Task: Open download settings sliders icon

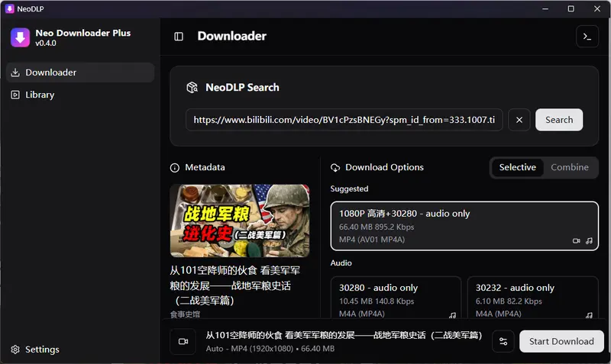Action: (x=503, y=341)
